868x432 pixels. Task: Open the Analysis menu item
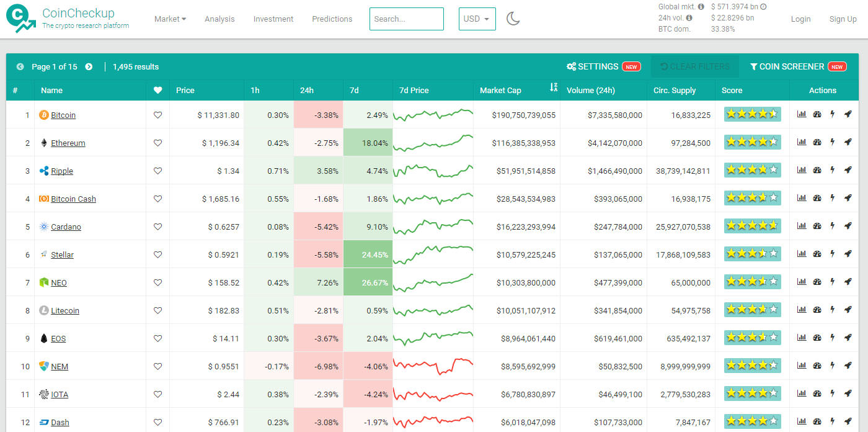click(x=219, y=19)
